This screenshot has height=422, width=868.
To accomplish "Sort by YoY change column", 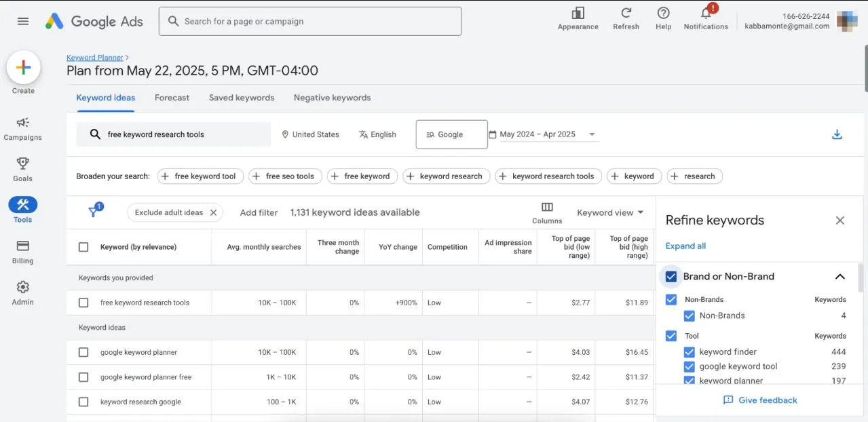I will (398, 247).
